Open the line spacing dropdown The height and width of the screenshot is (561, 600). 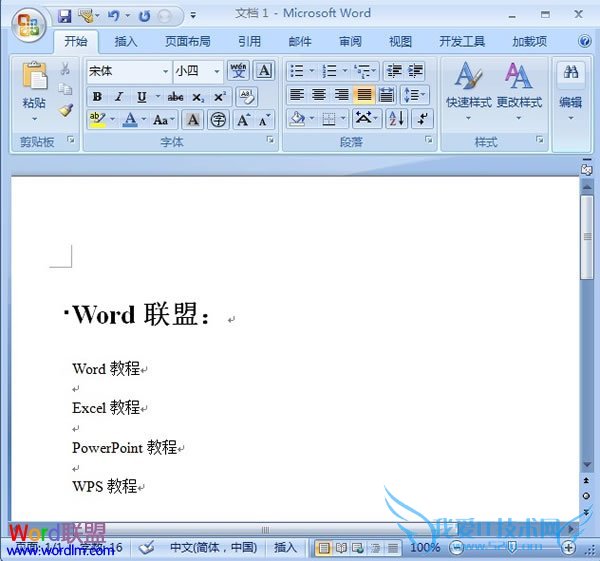pos(415,94)
